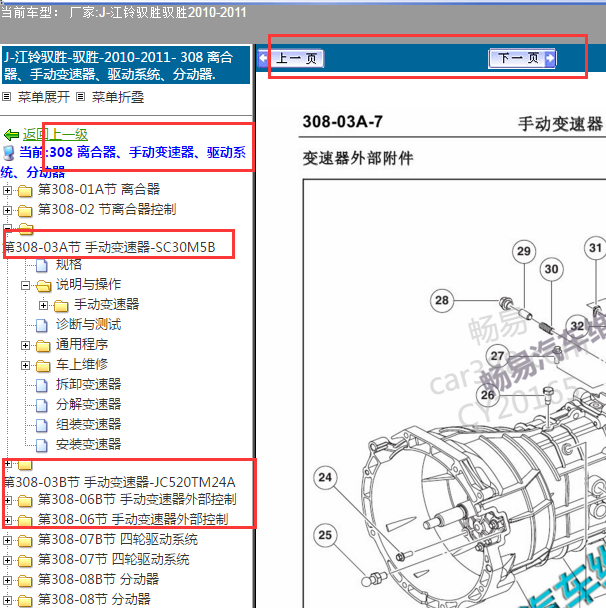The height and width of the screenshot is (608, 606).
Task: Click the 返回上一级 link
Action: [x=55, y=135]
